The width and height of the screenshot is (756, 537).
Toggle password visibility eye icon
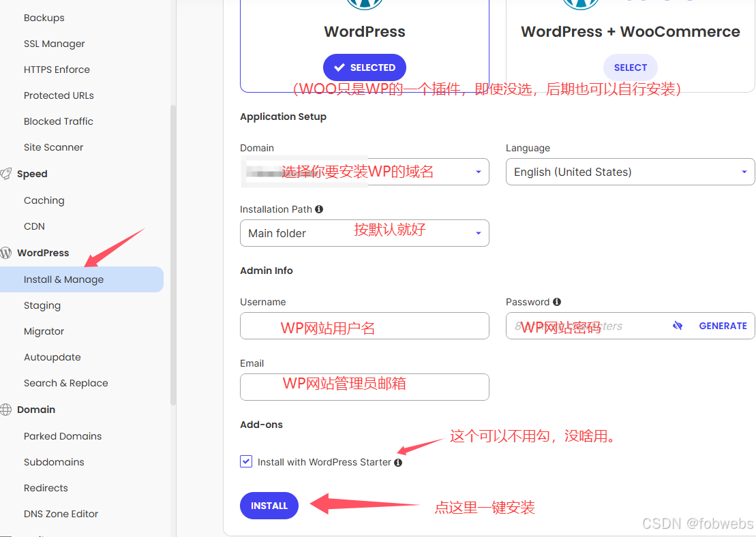[678, 326]
